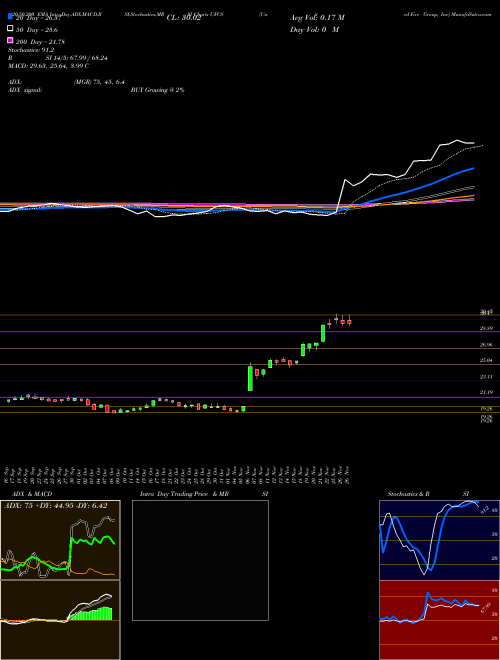Screen dimensions: 500x660
Task: Click the MACD green histogram panel
Action: click(60, 620)
